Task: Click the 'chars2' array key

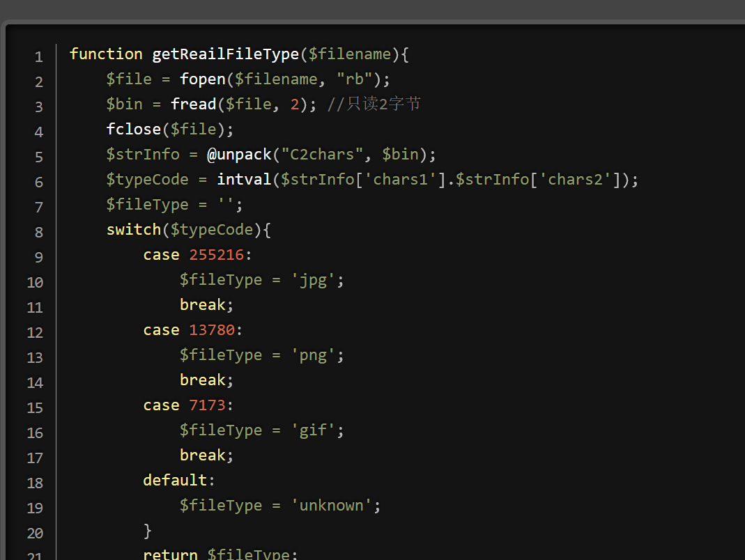Action: click(580, 180)
